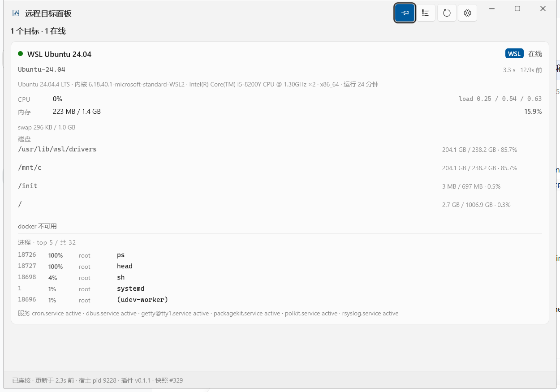This screenshot has width=560, height=392.
Task: Click the blue WSL badge
Action: click(x=514, y=54)
